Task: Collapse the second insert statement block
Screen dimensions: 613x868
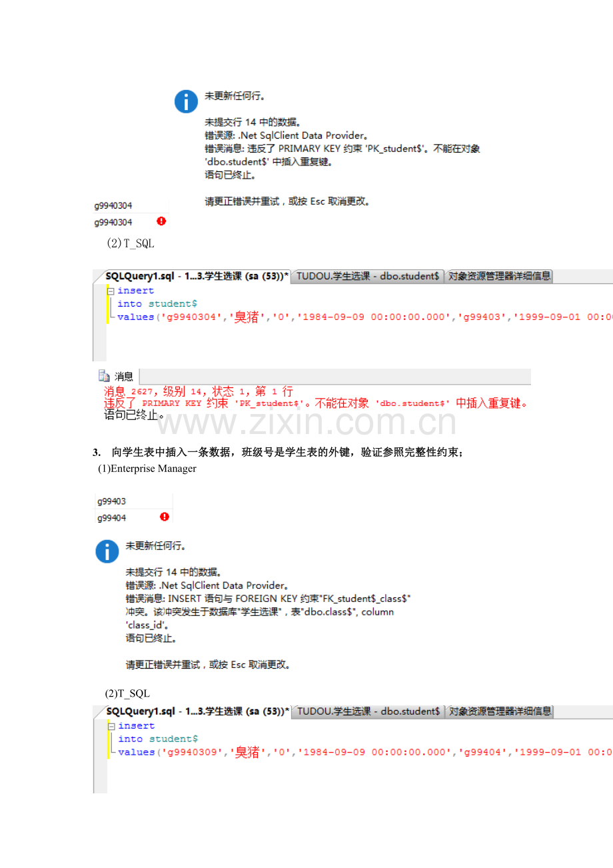Action: click(x=111, y=726)
